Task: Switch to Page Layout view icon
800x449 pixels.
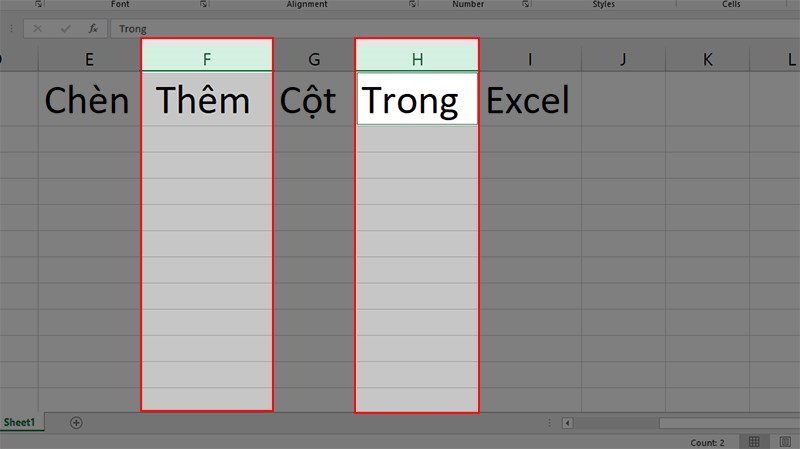Action: pyautogui.click(x=785, y=442)
